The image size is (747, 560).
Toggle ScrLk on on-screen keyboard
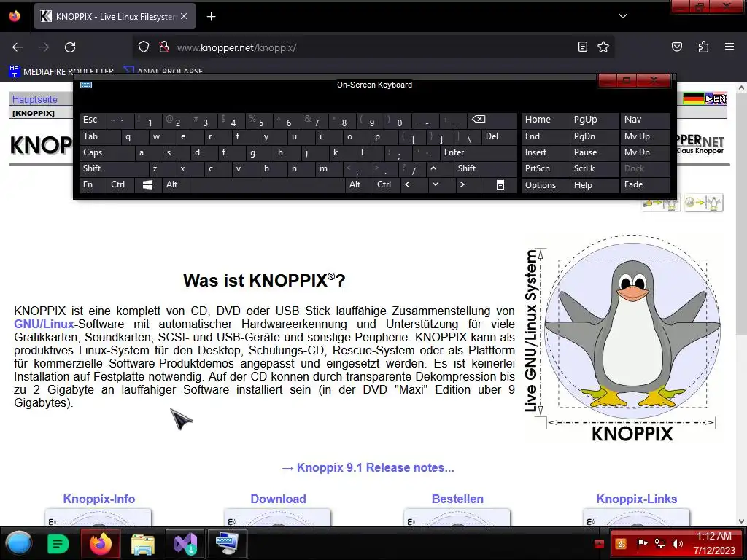pyautogui.click(x=594, y=168)
